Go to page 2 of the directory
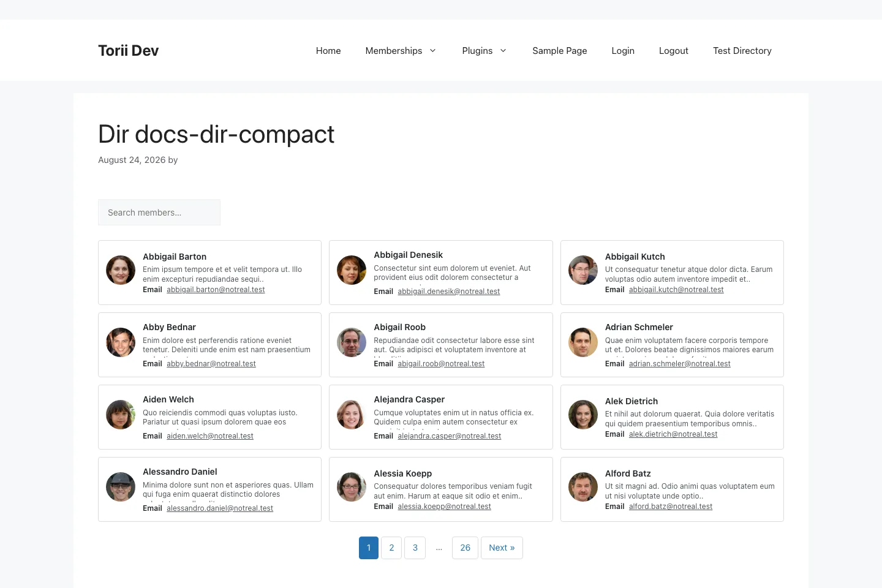 [391, 548]
